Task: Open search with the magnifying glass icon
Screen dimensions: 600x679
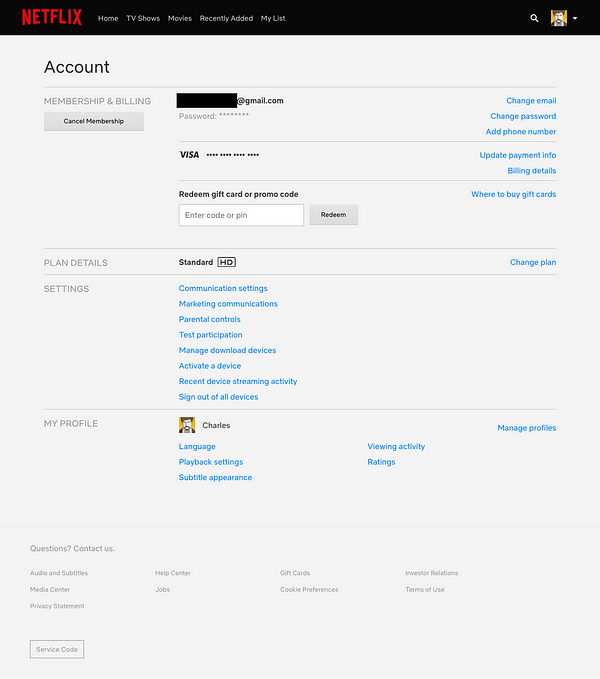Action: tap(534, 18)
